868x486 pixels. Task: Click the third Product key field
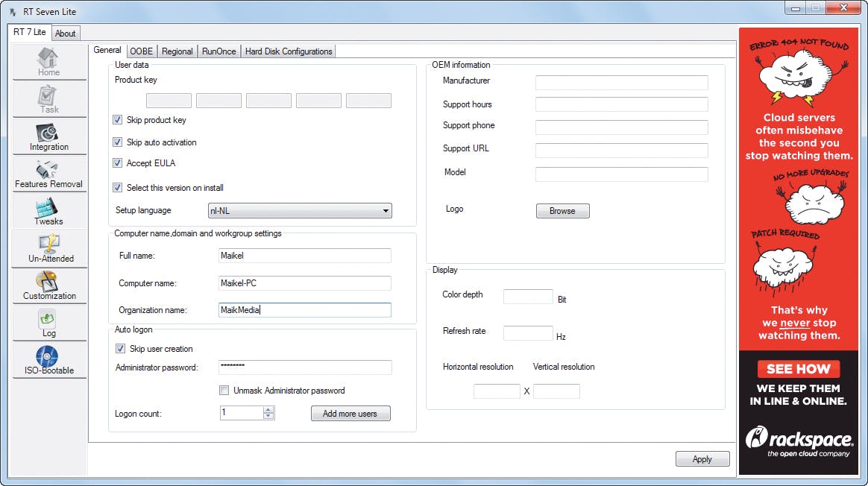tap(268, 101)
